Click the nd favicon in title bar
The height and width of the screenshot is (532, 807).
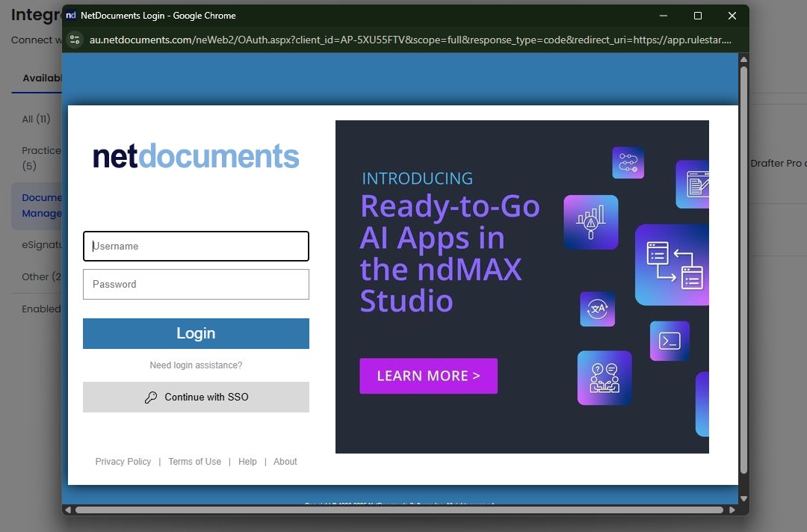tap(71, 16)
